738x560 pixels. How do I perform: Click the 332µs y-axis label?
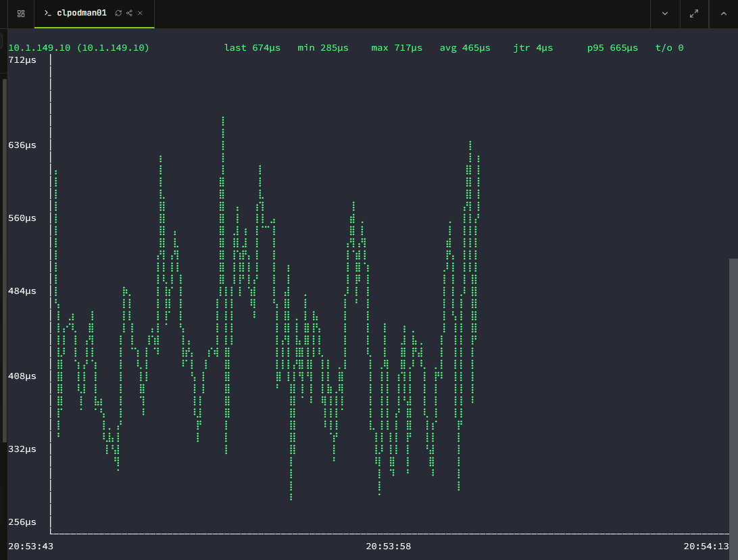(x=22, y=449)
